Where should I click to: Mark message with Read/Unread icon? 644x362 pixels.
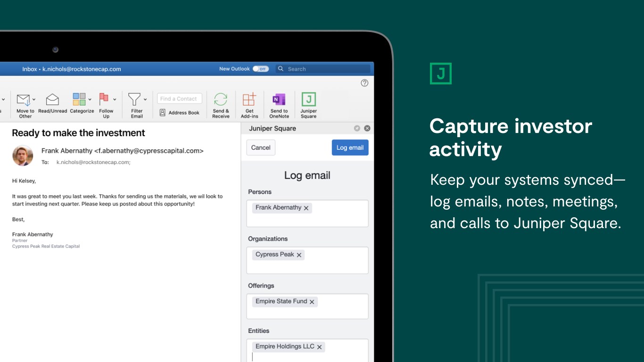(x=52, y=100)
